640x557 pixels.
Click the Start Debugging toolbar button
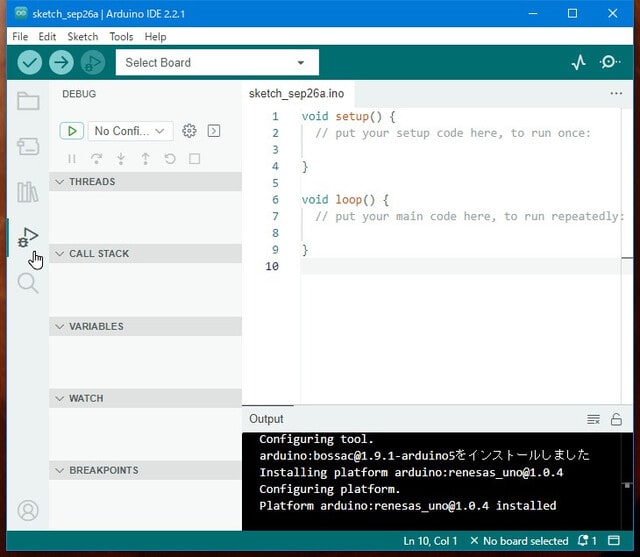93,62
